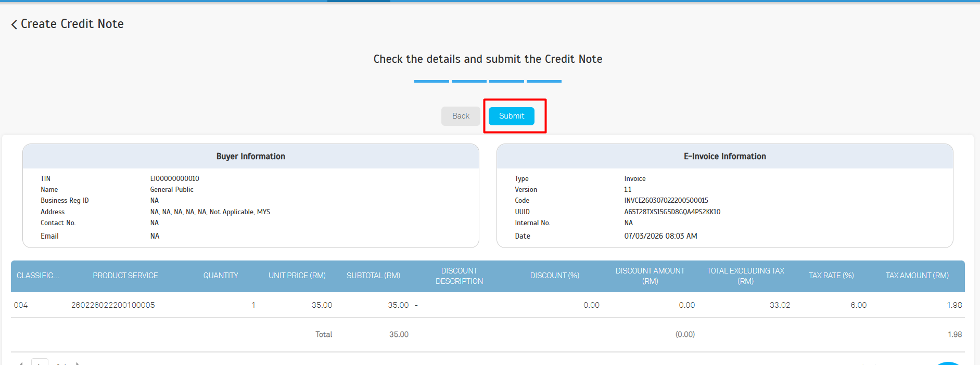The width and height of the screenshot is (980, 365).
Task: Click the back chevron beside Create Credit Note
Action: tap(14, 24)
